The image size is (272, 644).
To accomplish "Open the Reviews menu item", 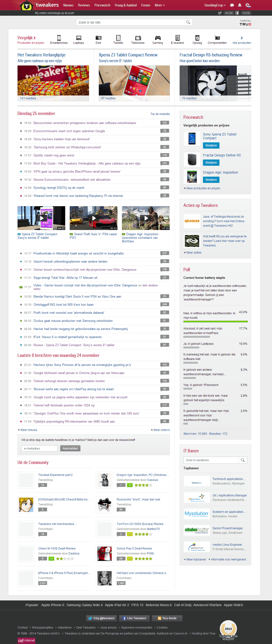I will (84, 5).
